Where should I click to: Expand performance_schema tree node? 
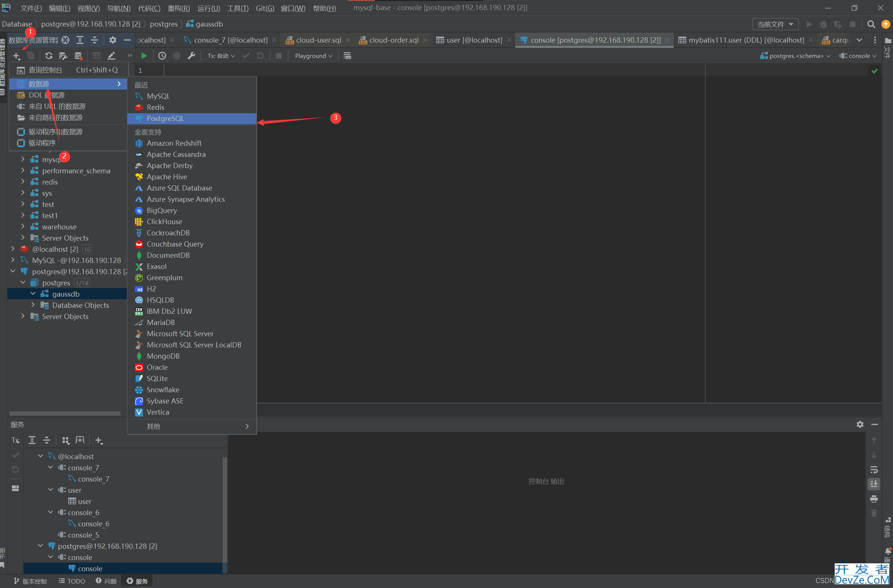coord(23,170)
